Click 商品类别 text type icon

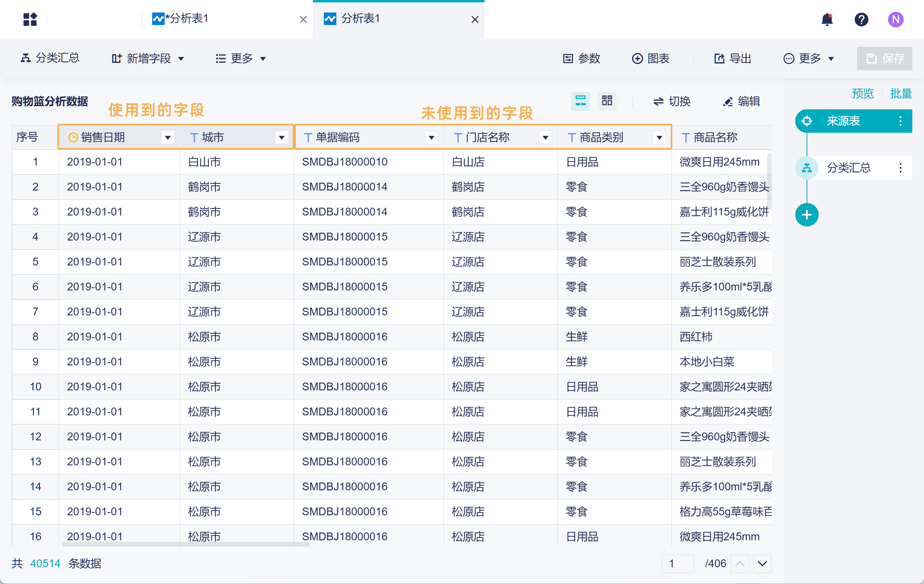[572, 137]
